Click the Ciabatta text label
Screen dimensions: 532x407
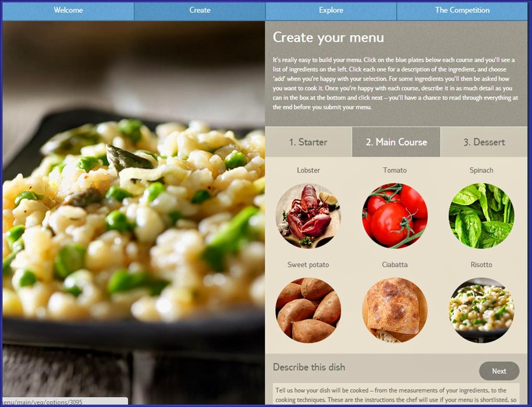395,264
